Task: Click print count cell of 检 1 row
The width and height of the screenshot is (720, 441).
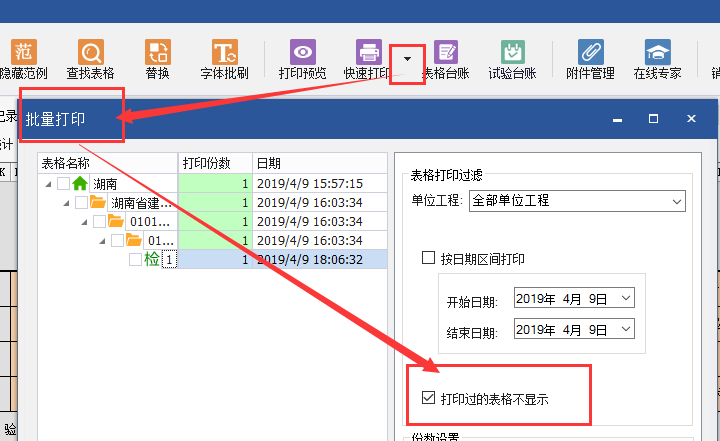Action: click(x=215, y=259)
